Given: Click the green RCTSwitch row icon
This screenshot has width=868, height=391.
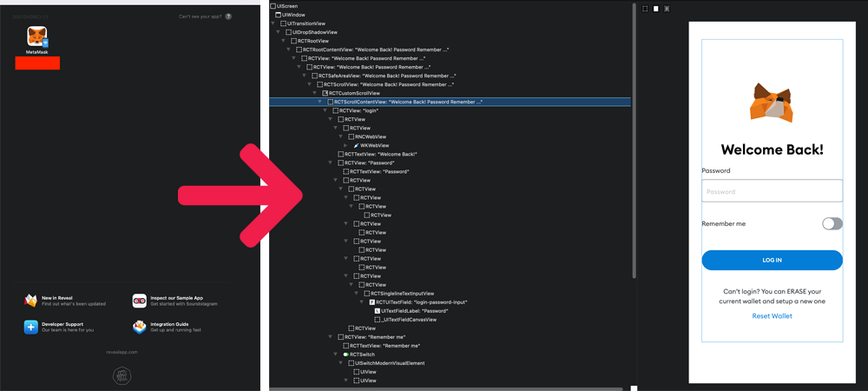Looking at the screenshot, I should [x=346, y=355].
